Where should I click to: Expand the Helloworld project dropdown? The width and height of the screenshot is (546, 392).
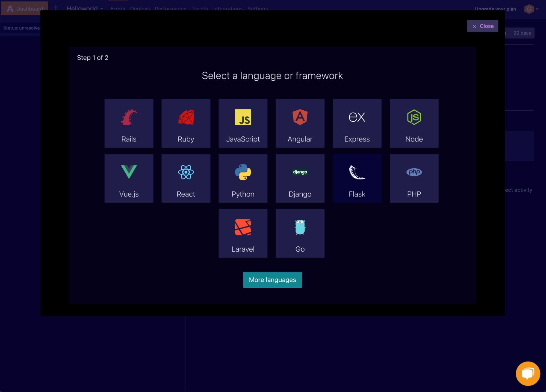coord(85,8)
